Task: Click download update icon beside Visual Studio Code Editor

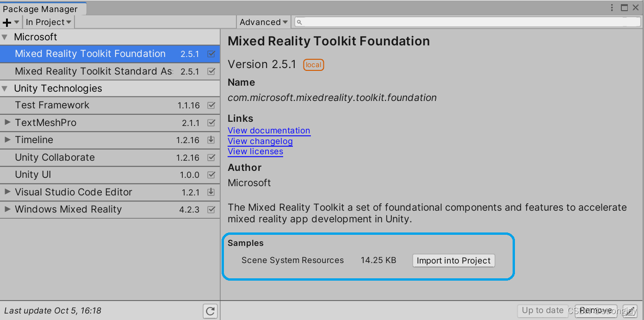Action: [211, 192]
